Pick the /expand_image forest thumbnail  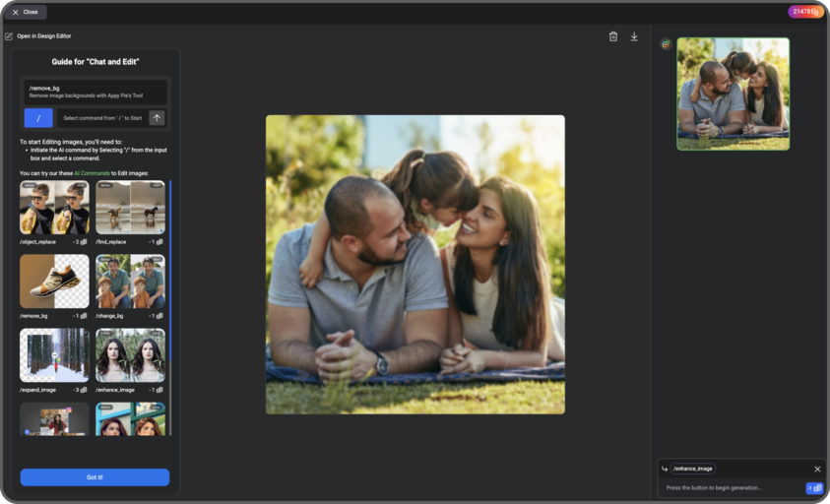point(54,355)
